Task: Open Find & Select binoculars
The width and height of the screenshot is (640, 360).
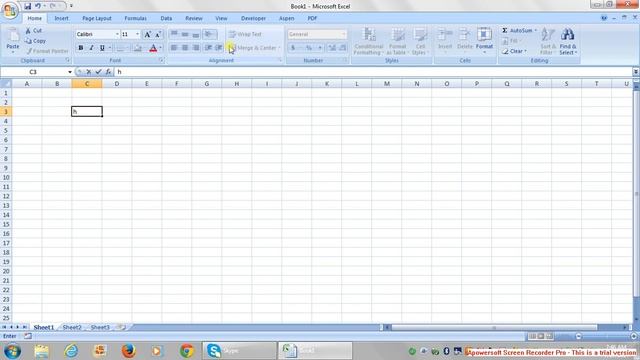Action: point(568,41)
